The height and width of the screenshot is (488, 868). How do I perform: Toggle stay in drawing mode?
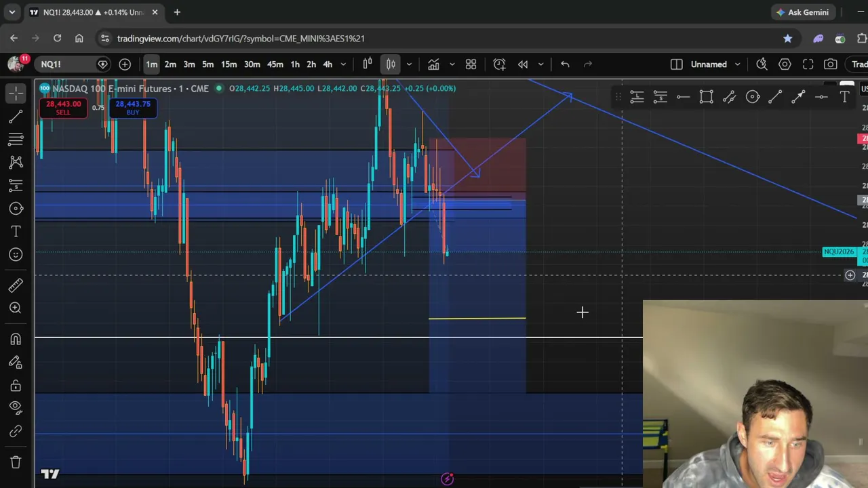click(x=16, y=363)
